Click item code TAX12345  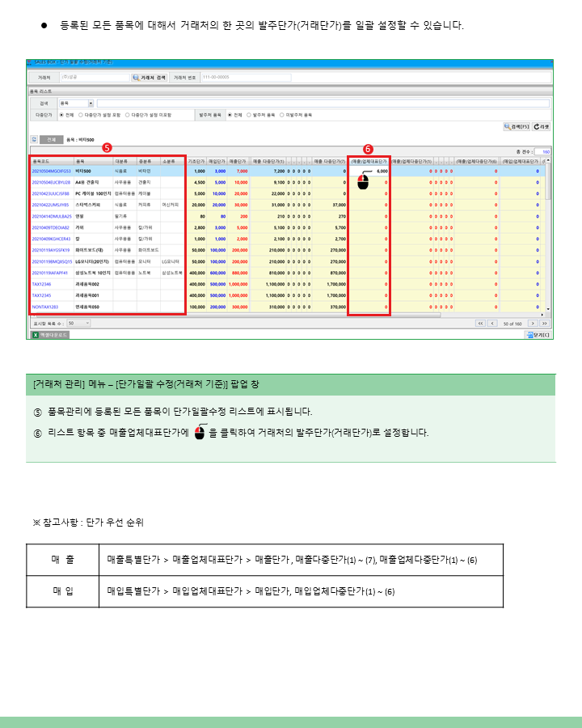pyautogui.click(x=41, y=295)
